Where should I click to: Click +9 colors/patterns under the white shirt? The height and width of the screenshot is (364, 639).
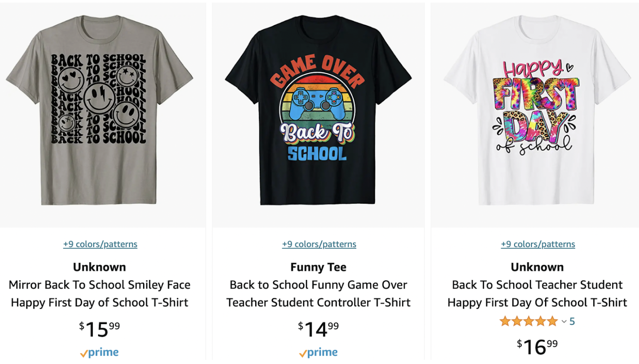(538, 244)
